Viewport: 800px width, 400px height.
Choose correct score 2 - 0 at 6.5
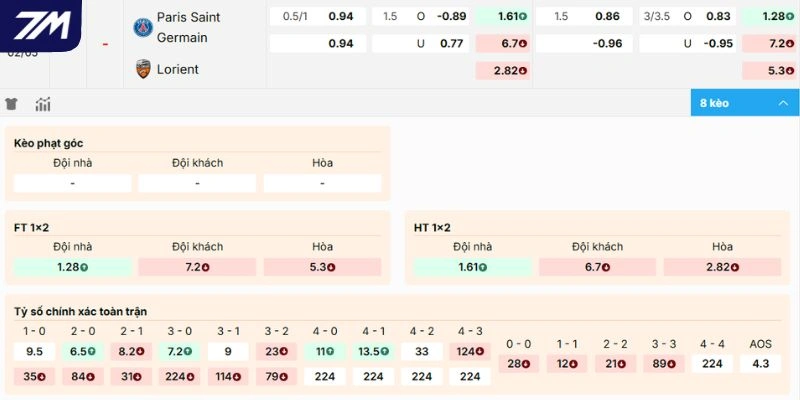point(83,352)
